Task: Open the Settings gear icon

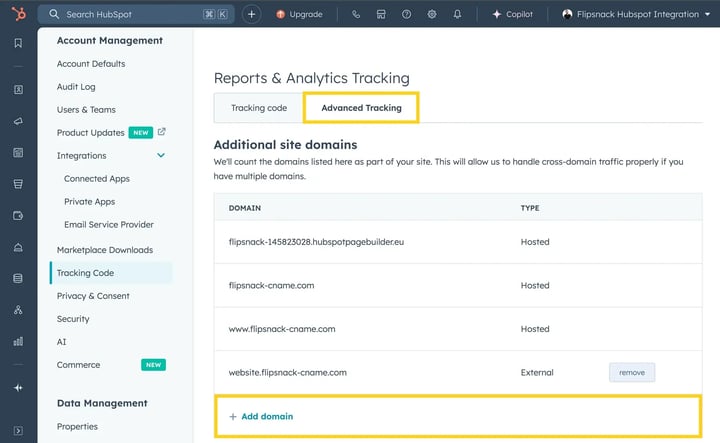Action: pos(432,14)
